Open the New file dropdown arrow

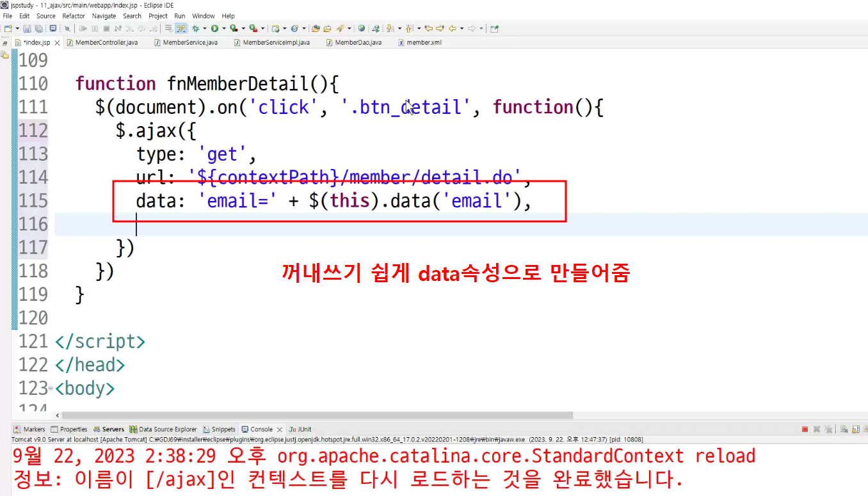coord(17,28)
